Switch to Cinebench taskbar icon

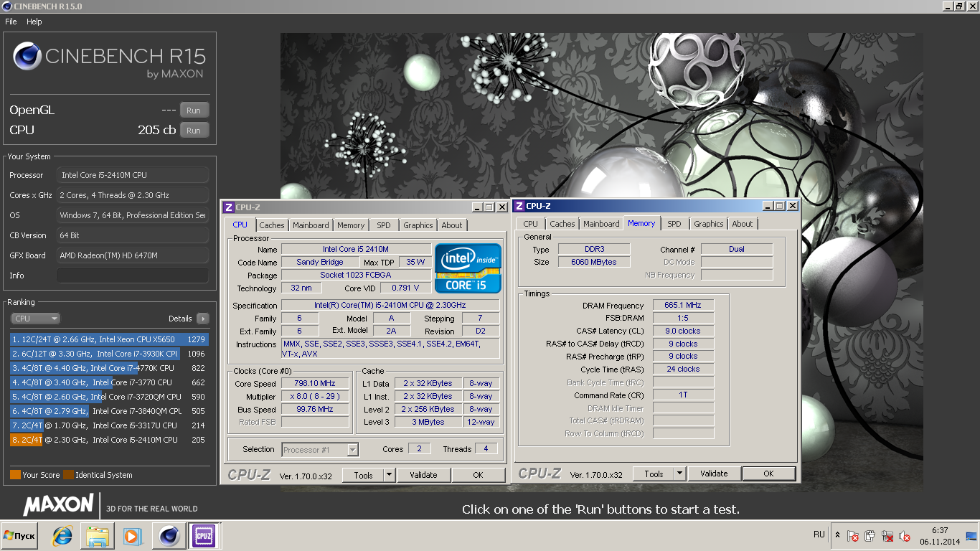(x=169, y=536)
